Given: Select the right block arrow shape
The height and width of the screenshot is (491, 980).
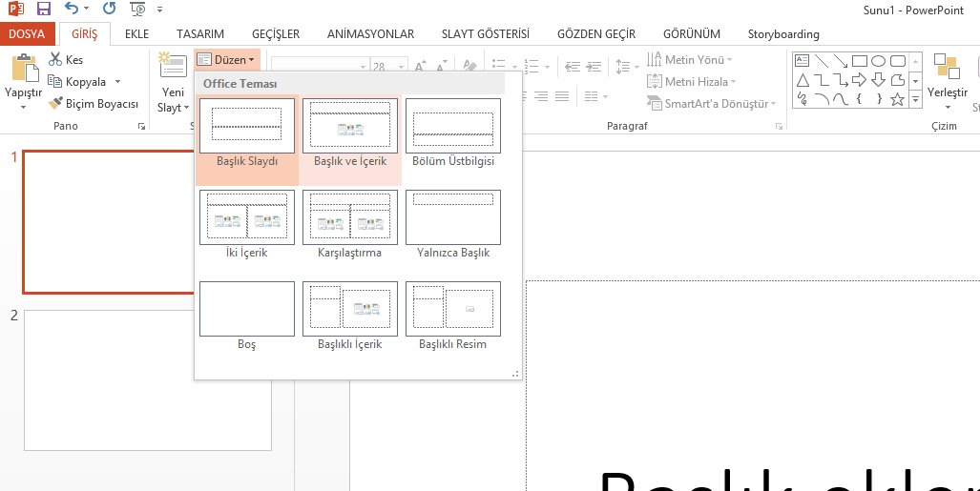Looking at the screenshot, I should point(860,80).
